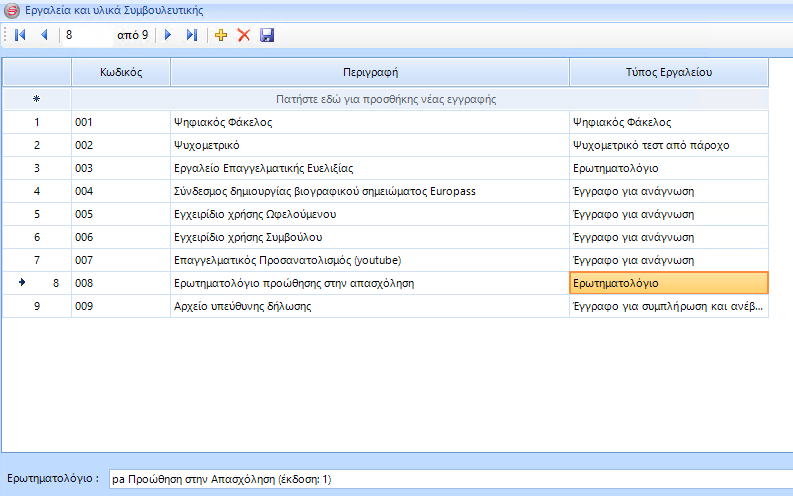
Task: Open the tool type cell for row 009
Action: click(x=668, y=306)
